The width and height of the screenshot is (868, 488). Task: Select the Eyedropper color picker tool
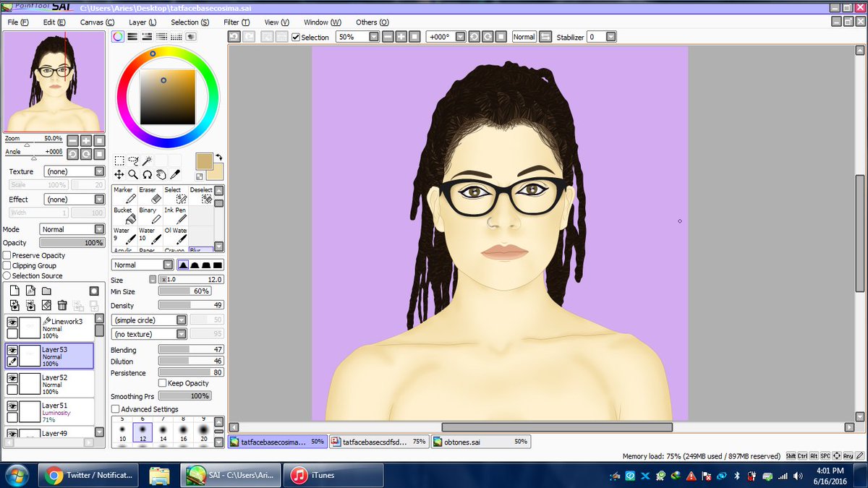[174, 174]
